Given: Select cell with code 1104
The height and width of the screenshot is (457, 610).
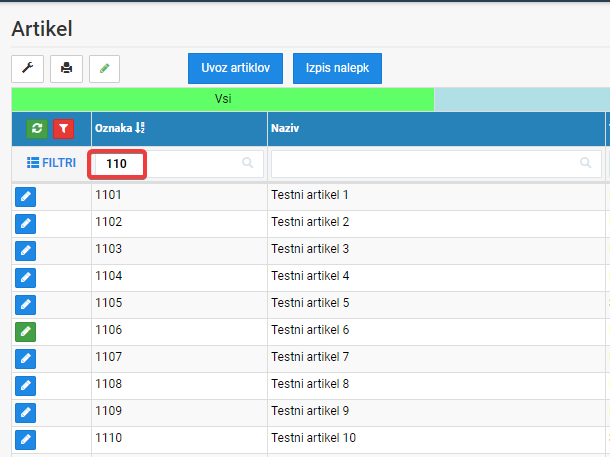Looking at the screenshot, I should 179,278.
